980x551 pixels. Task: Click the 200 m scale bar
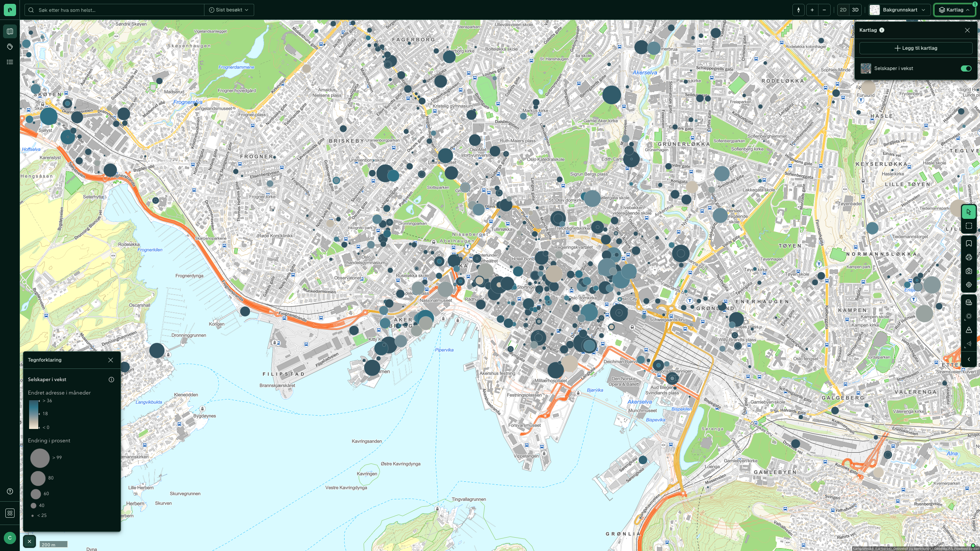(x=54, y=544)
